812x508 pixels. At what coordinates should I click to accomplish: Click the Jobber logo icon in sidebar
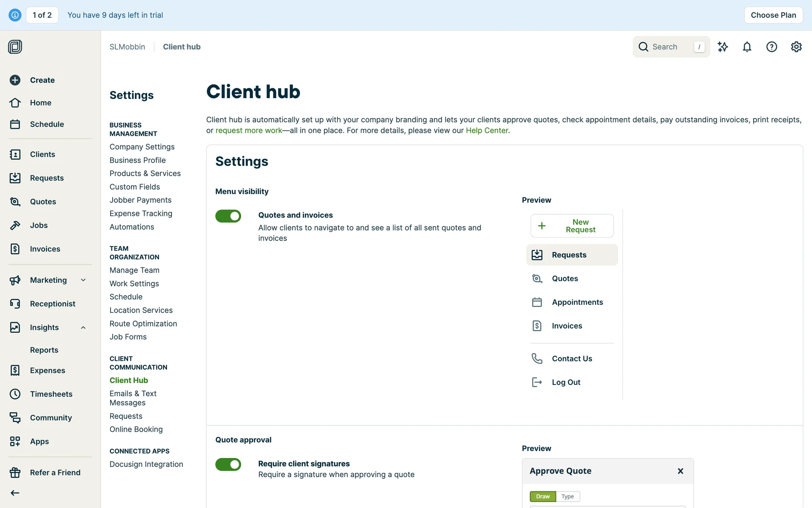15,47
